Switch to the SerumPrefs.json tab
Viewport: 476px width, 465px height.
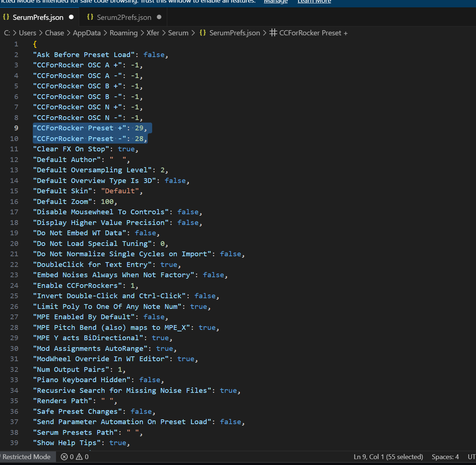click(38, 17)
